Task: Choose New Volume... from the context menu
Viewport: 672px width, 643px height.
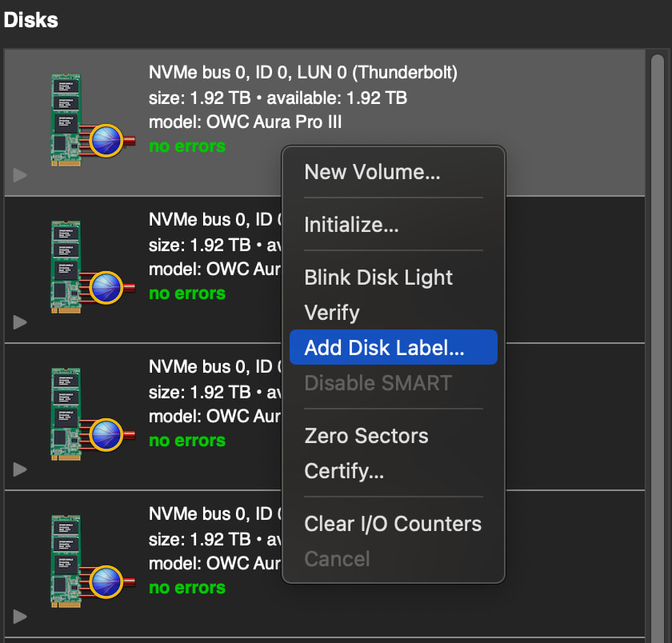Action: 372,172
